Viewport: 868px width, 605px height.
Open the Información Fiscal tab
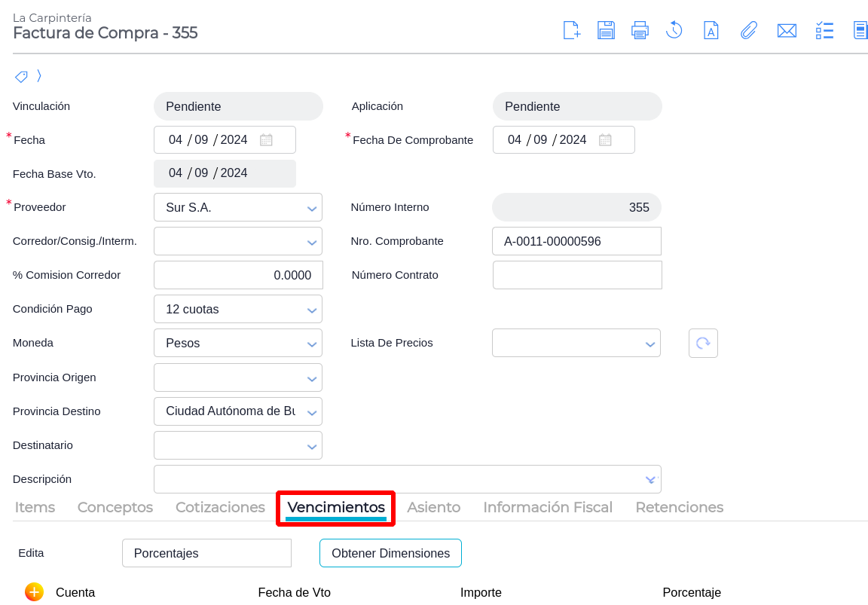[547, 507]
